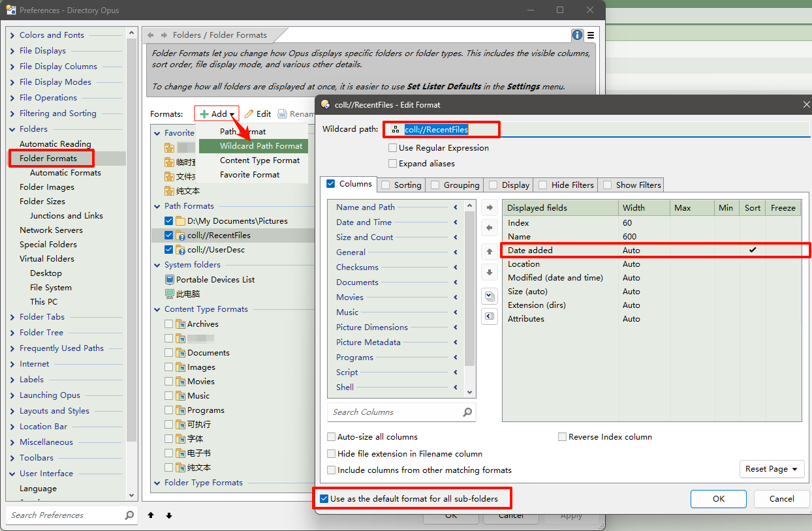Uncheck the coll://RecentFiles format checkbox

pos(169,235)
